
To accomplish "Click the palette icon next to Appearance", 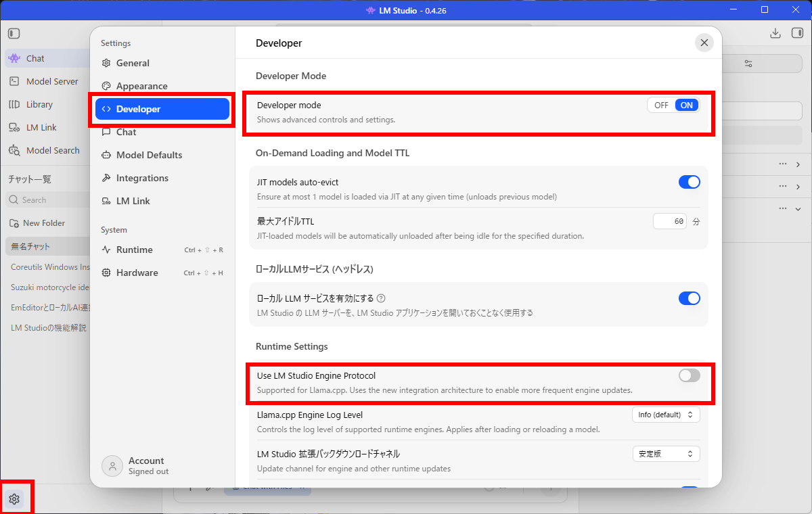I will [106, 86].
